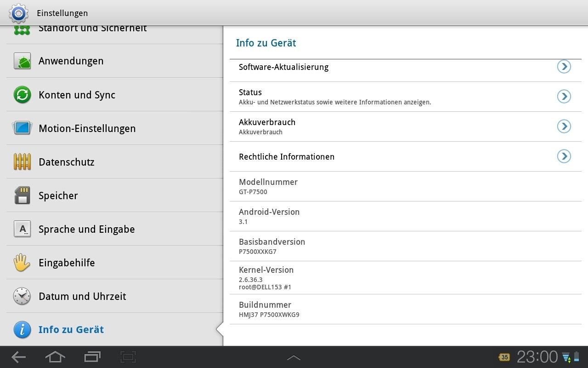The height and width of the screenshot is (368, 588).
Task: Open Datum und Uhrzeit clock icon
Action: click(22, 296)
